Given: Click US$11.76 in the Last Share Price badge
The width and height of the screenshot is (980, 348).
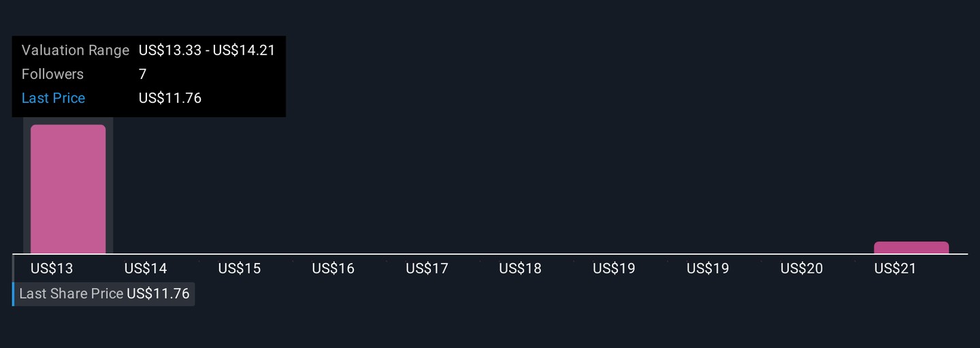Looking at the screenshot, I should pos(158,294).
